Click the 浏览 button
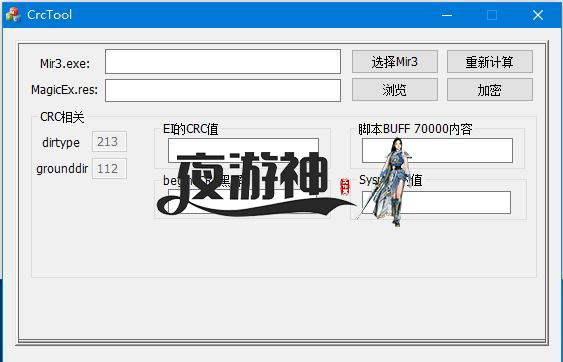The width and height of the screenshot is (563, 362). click(x=395, y=89)
